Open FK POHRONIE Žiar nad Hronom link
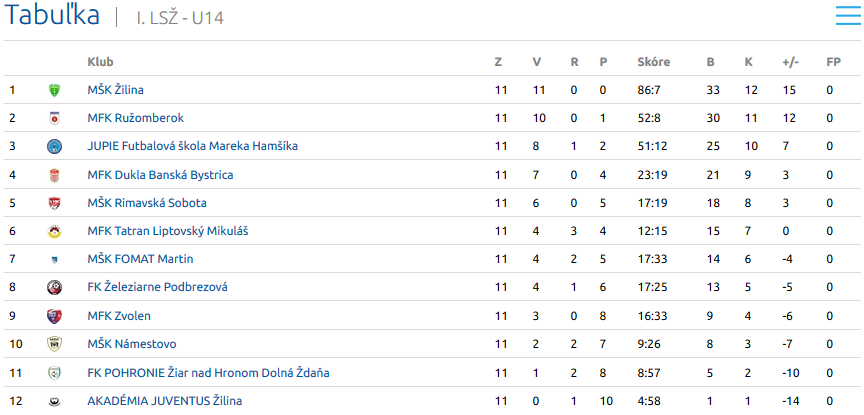 pyautogui.click(x=208, y=373)
